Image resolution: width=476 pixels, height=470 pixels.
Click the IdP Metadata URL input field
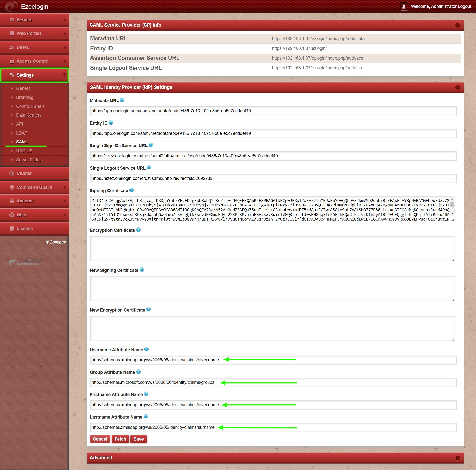coord(273,111)
